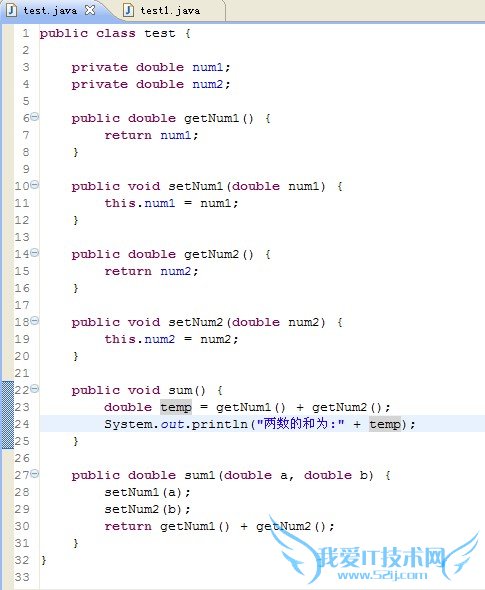The height and width of the screenshot is (590, 485).
Task: Click 'this.num1' on line 11
Action: click(140, 203)
